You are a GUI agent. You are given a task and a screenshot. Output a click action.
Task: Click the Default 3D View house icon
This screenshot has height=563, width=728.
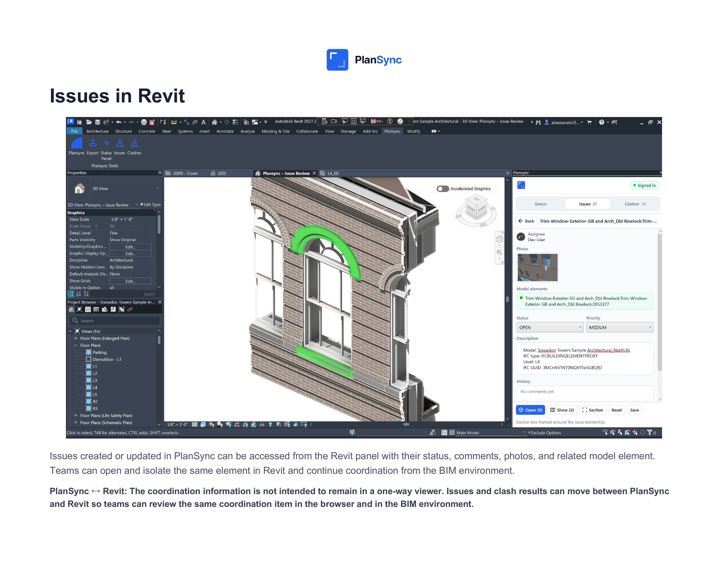click(x=215, y=122)
